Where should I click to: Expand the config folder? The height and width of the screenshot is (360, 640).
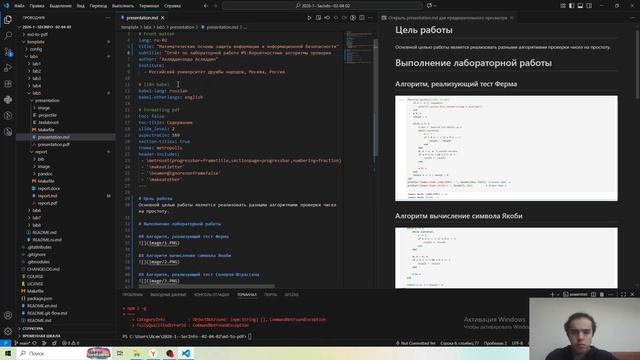[36, 49]
